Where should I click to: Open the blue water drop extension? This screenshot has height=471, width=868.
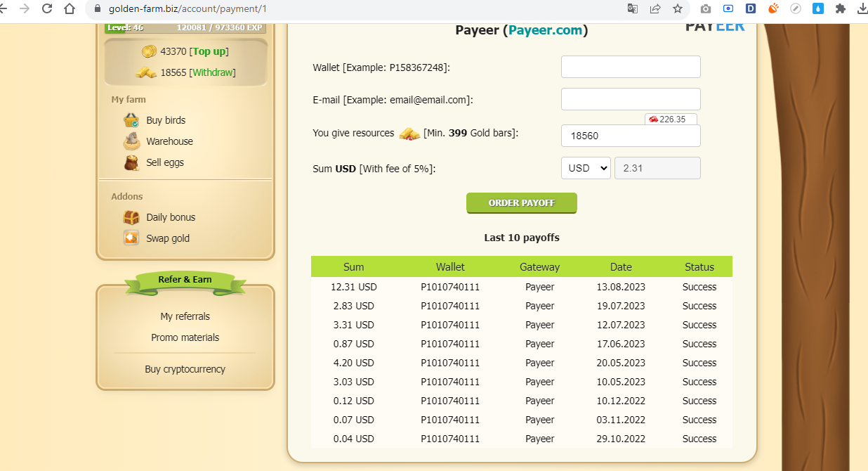pyautogui.click(x=818, y=9)
